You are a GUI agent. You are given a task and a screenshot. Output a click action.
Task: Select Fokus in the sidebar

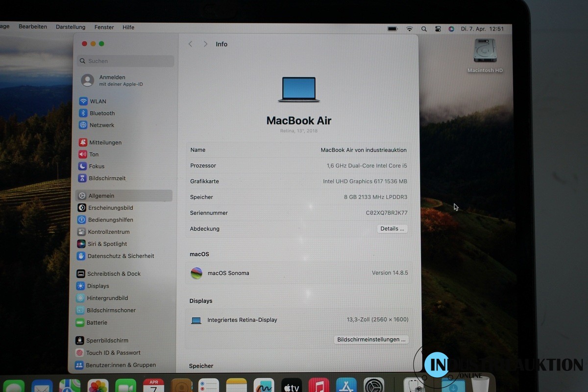coord(96,166)
